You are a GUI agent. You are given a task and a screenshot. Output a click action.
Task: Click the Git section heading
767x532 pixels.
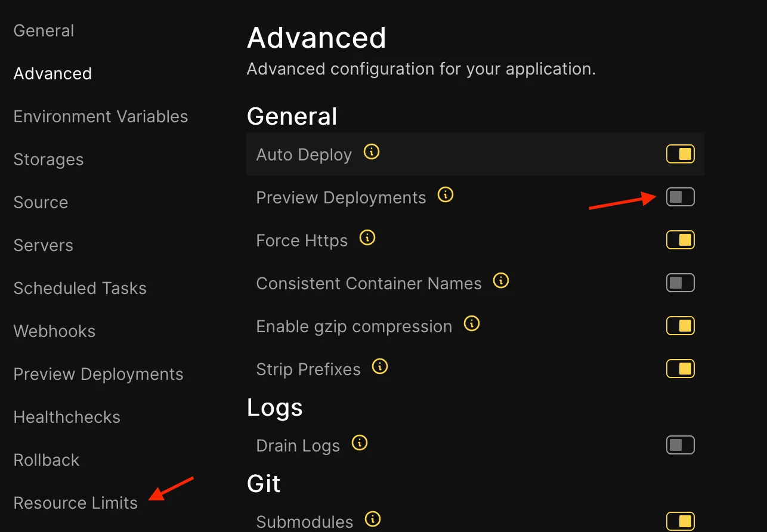click(264, 484)
